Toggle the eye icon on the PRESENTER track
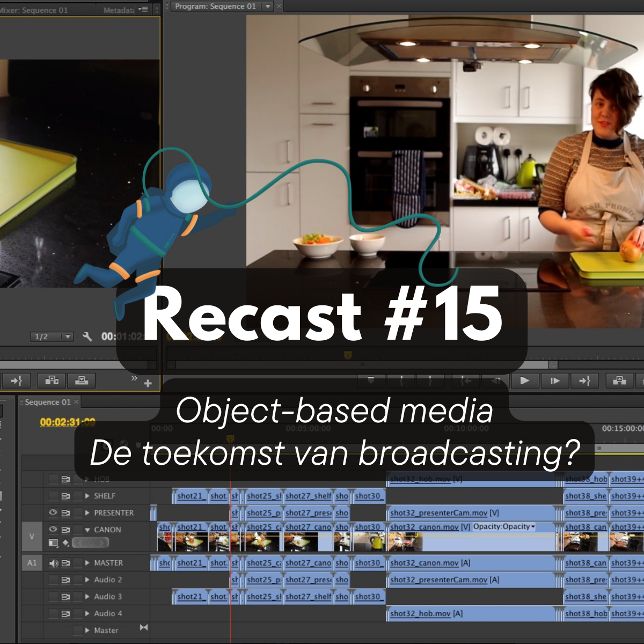Image resolution: width=644 pixels, height=644 pixels. 53,513
